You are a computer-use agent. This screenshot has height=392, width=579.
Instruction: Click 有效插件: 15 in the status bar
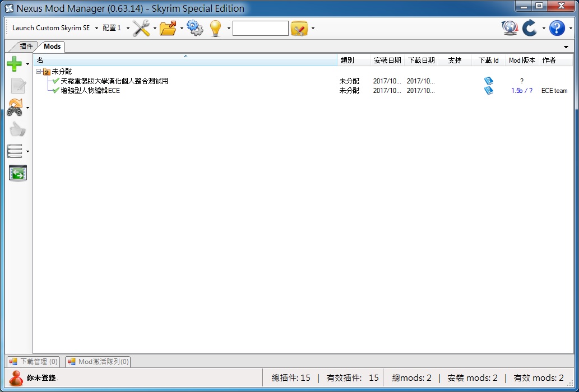[x=353, y=378]
